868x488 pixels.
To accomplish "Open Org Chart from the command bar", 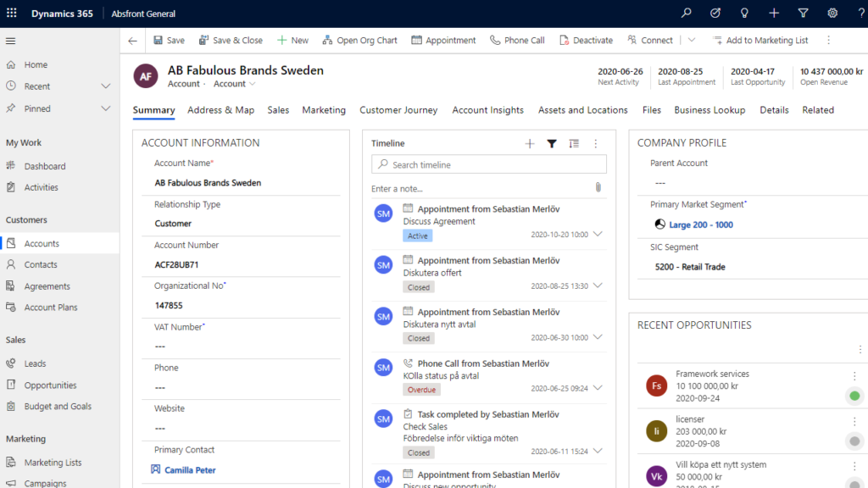I will (x=359, y=41).
